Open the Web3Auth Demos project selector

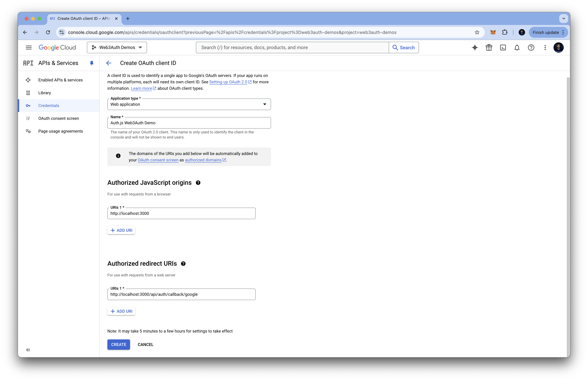117,48
